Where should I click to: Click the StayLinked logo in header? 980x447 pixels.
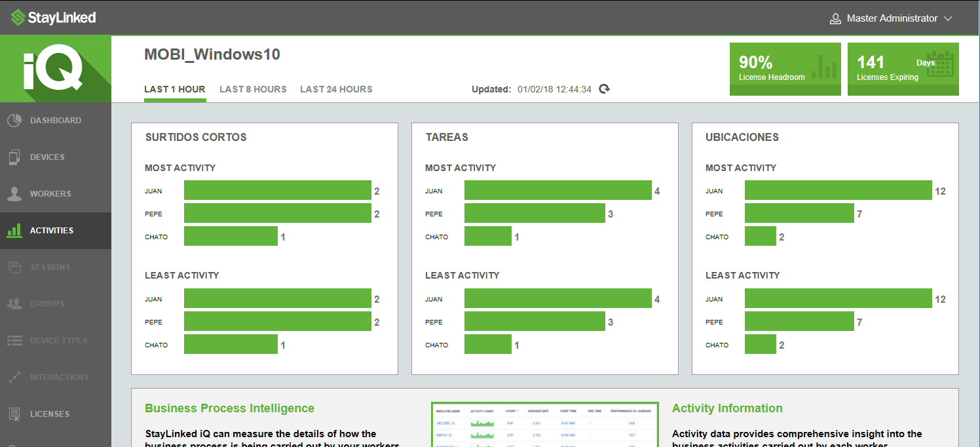coord(54,18)
